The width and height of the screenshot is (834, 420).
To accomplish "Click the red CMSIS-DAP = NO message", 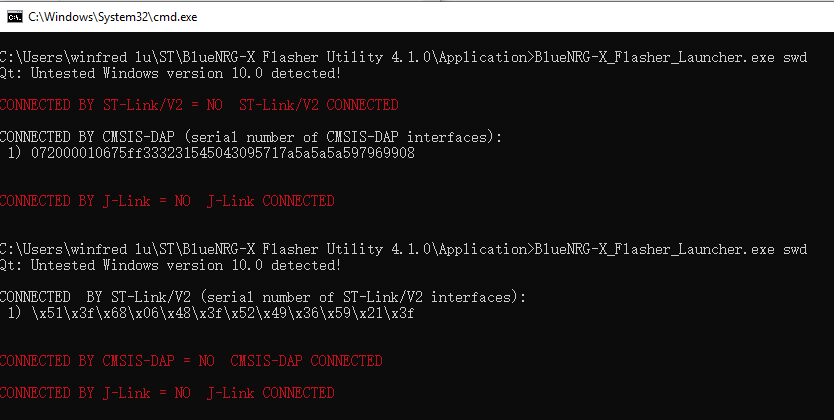I will click(107, 361).
